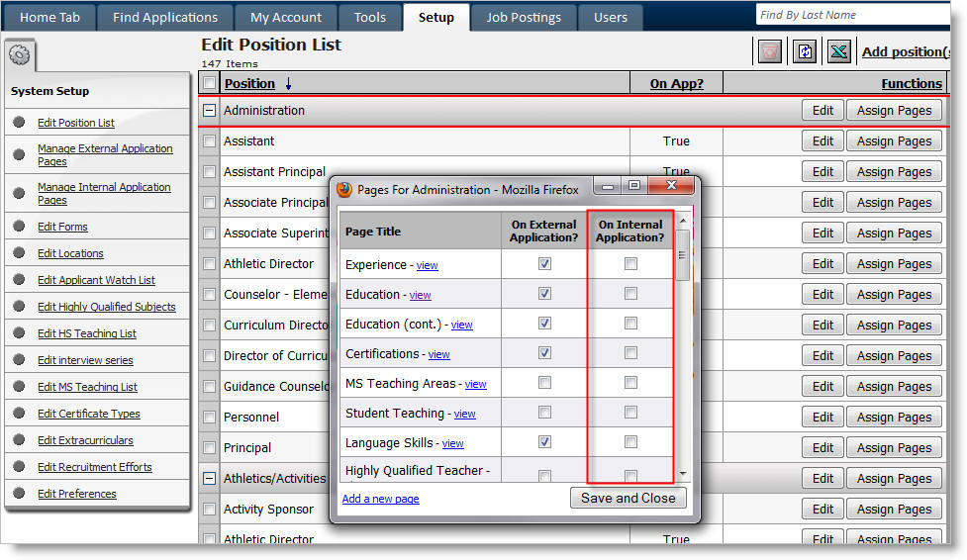Click the bullet icon beside Edit Forms
Image resolution: width=967 pixels, height=560 pixels.
coord(20,226)
